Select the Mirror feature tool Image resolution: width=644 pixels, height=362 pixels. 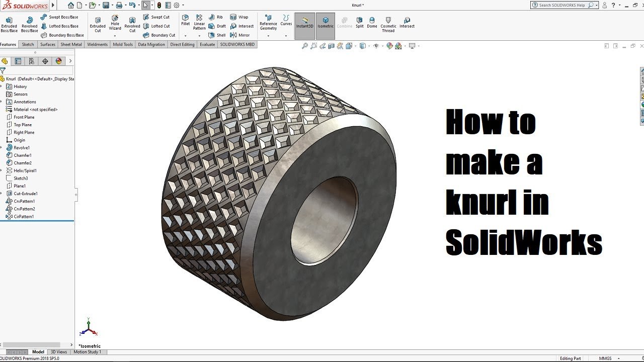pyautogui.click(x=239, y=35)
